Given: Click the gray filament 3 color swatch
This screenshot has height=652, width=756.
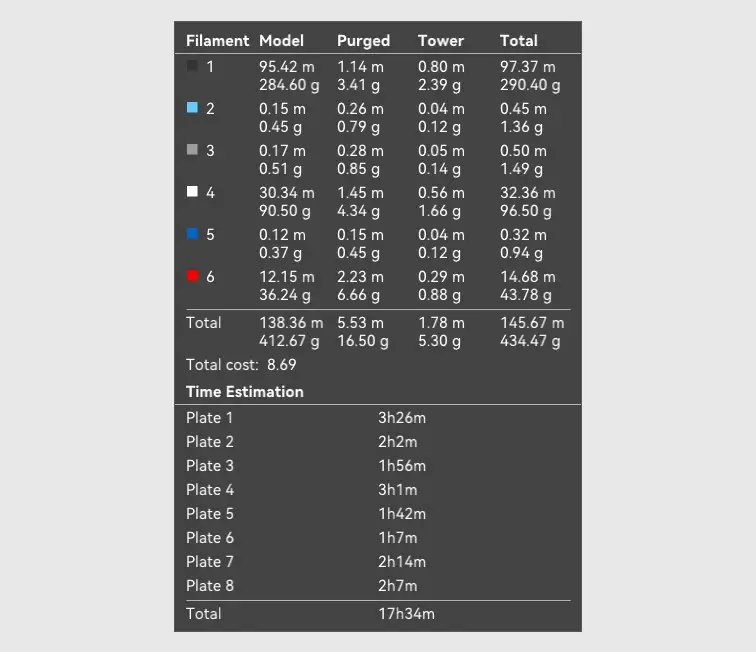Looking at the screenshot, I should tap(192, 149).
